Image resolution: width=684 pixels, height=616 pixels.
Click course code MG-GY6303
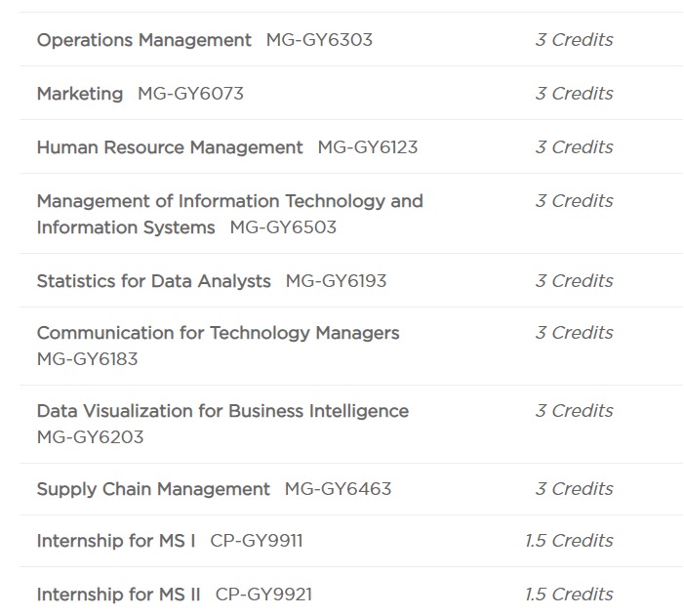pyautogui.click(x=319, y=40)
